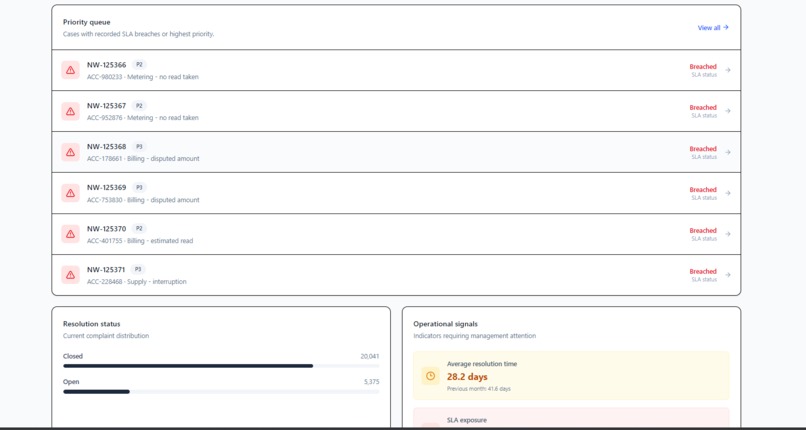This screenshot has height=430, width=806.
Task: Click the Operational signals heading
Action: click(445, 324)
